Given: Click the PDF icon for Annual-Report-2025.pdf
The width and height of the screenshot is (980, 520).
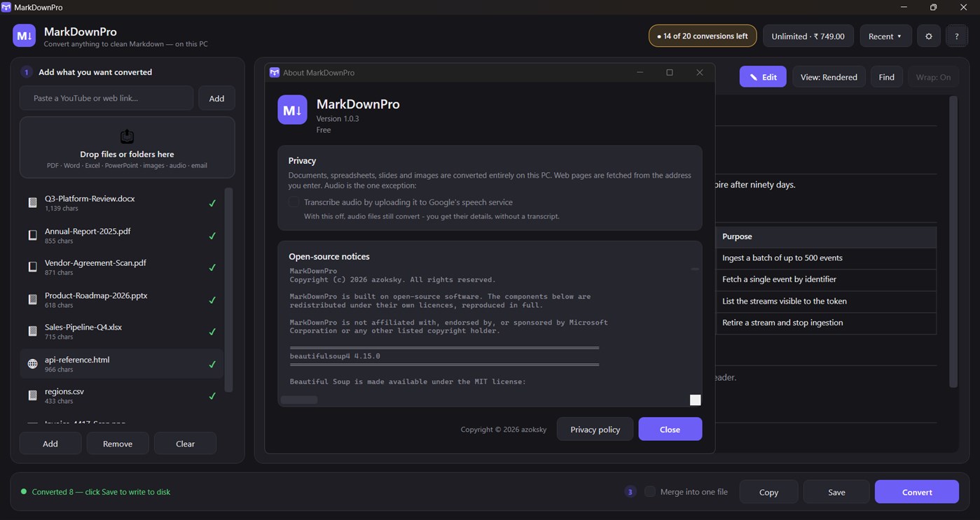Looking at the screenshot, I should [x=32, y=235].
